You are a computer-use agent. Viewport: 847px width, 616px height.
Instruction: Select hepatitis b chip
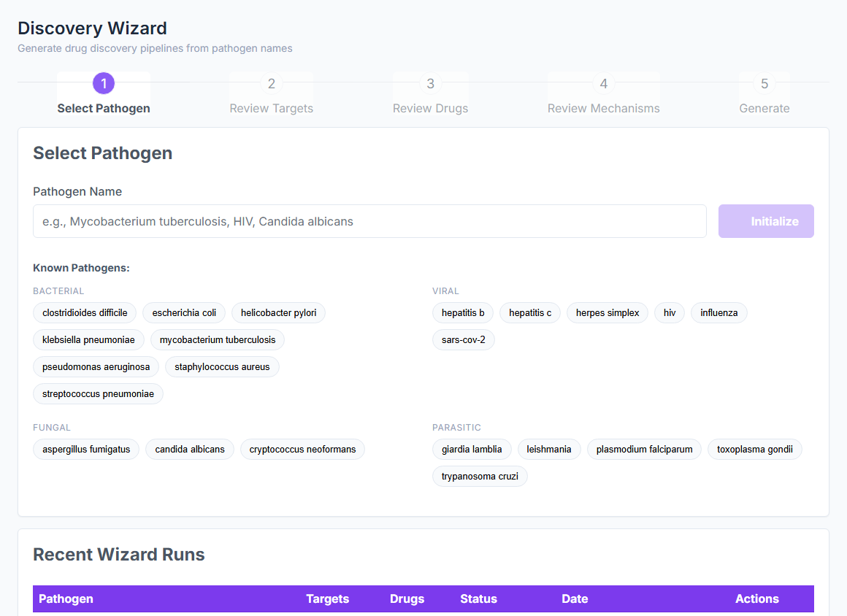pos(463,312)
